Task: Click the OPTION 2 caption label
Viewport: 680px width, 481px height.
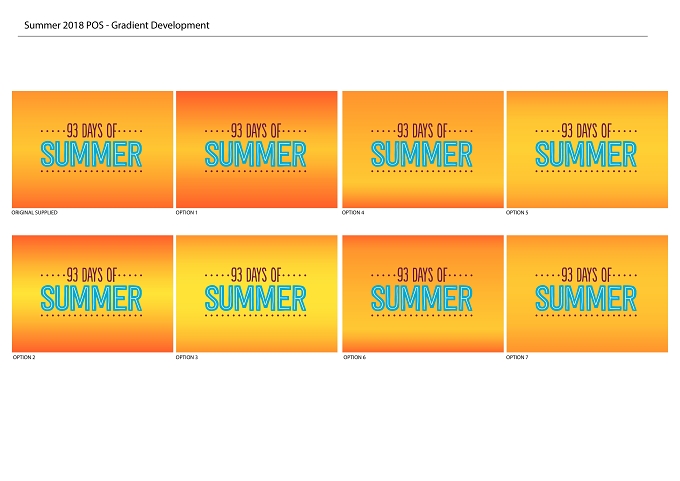Action: point(24,357)
